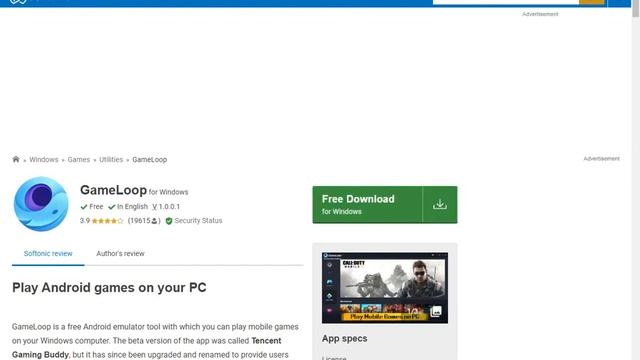
Task: Click the In English label
Action: 128,207
